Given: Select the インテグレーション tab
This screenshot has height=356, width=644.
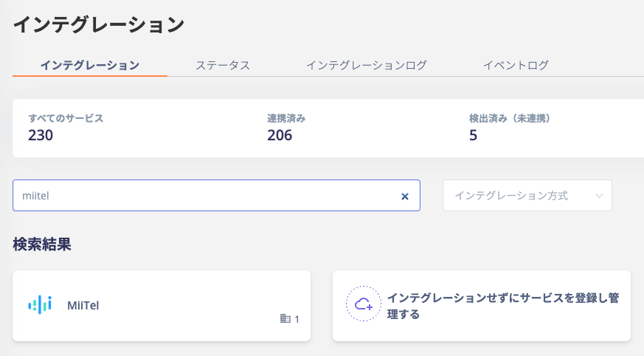Looking at the screenshot, I should click(x=90, y=65).
